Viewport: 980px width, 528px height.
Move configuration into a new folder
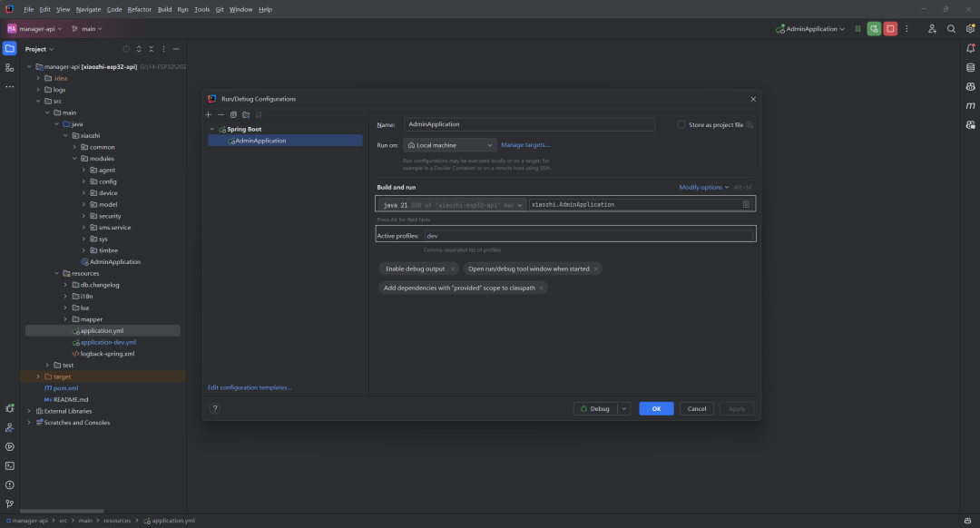pos(246,115)
